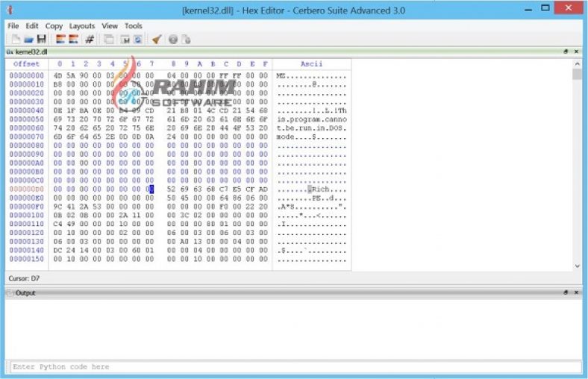Click byte 50 in row 000000E0
Viewport: 588px width, 379px height.
[171, 198]
